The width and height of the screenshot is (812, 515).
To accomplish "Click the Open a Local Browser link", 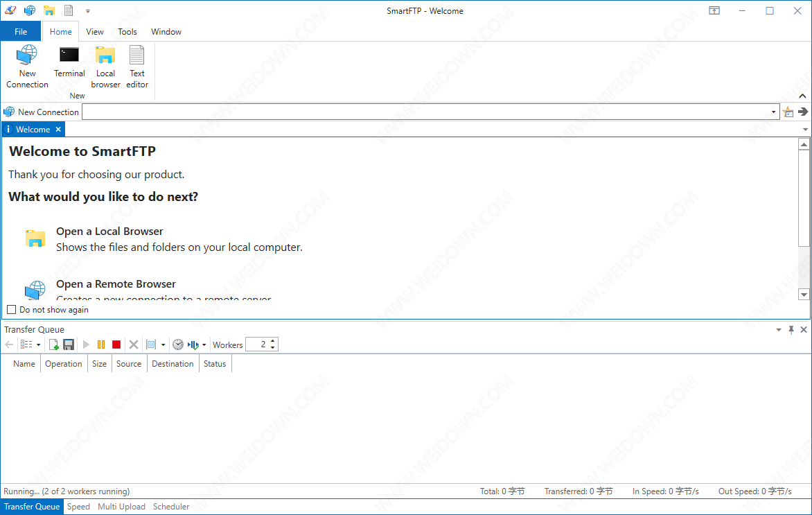I will click(109, 232).
